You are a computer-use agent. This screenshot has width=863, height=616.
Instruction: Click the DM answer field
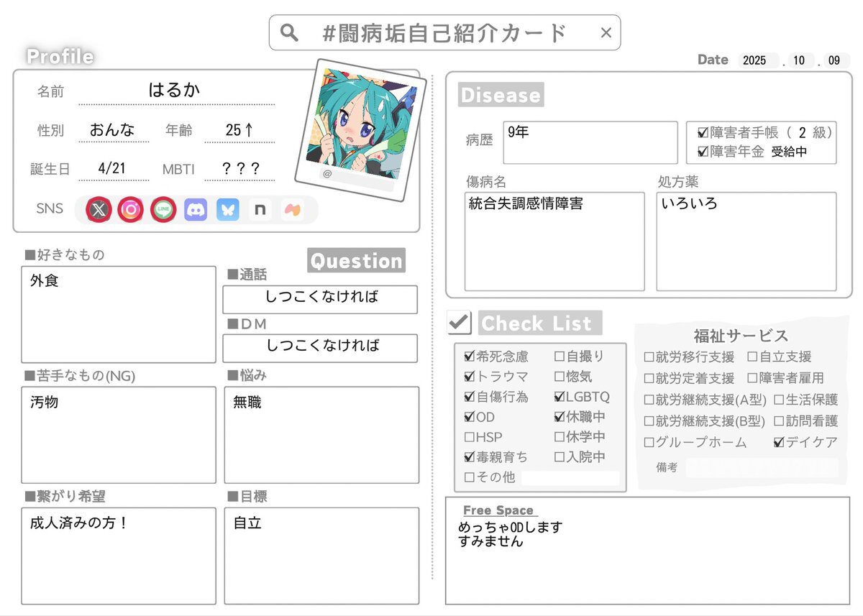320,348
